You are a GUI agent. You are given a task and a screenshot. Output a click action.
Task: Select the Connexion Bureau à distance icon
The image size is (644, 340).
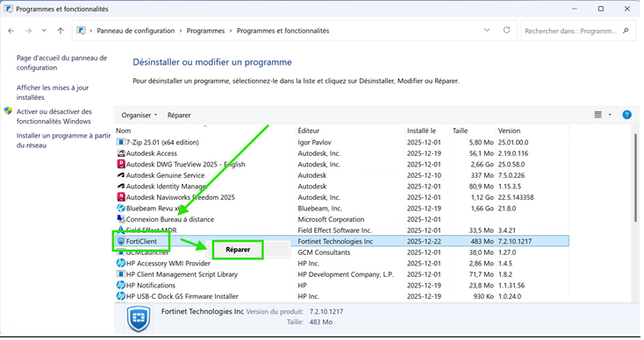point(121,219)
